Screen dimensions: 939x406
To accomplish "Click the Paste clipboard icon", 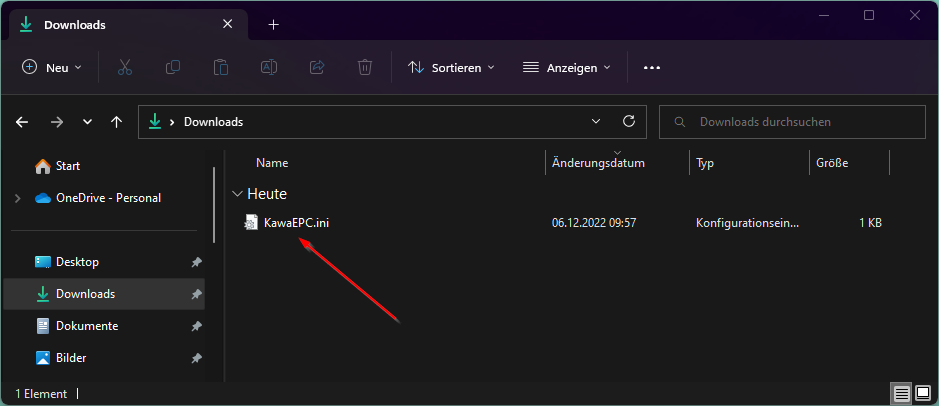I will (220, 68).
